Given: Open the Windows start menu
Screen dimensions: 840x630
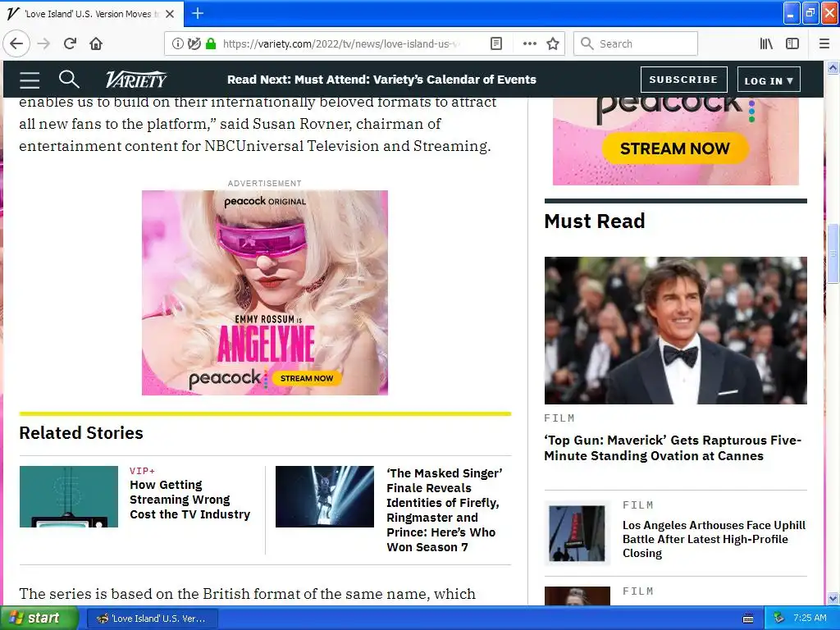Looking at the screenshot, I should (39, 619).
